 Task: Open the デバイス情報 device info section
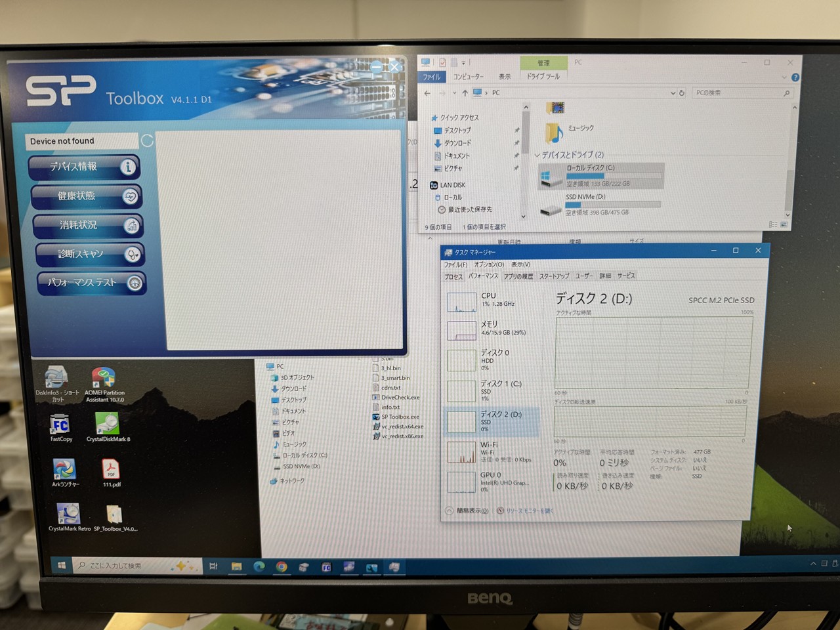84,167
